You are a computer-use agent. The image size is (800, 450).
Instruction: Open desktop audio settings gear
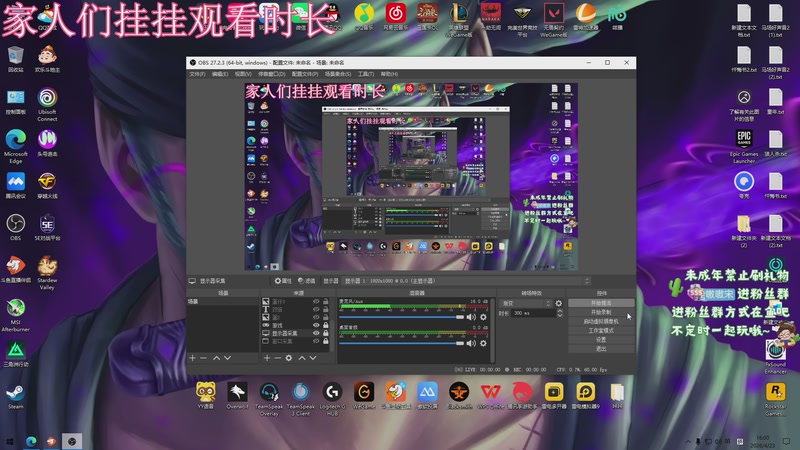pyautogui.click(x=483, y=343)
